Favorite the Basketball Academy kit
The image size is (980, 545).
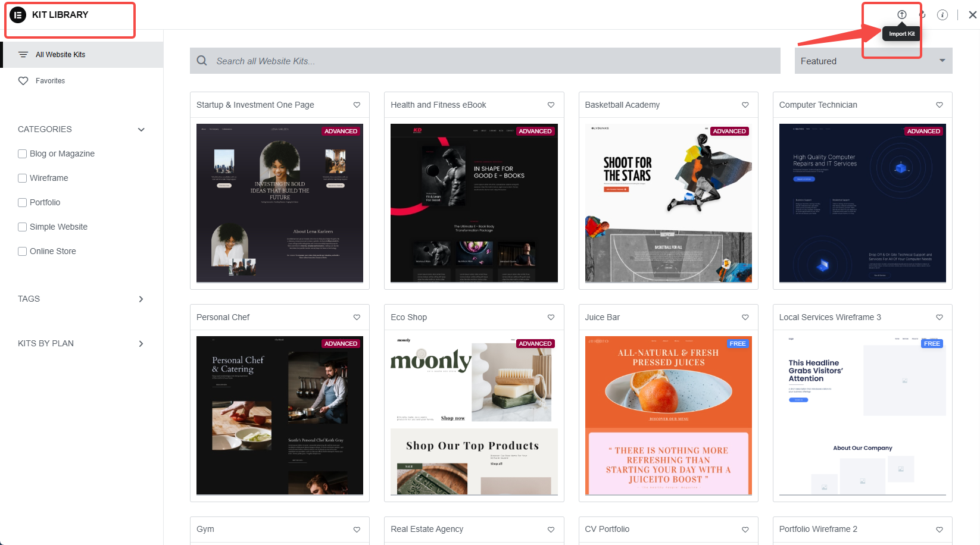(745, 105)
